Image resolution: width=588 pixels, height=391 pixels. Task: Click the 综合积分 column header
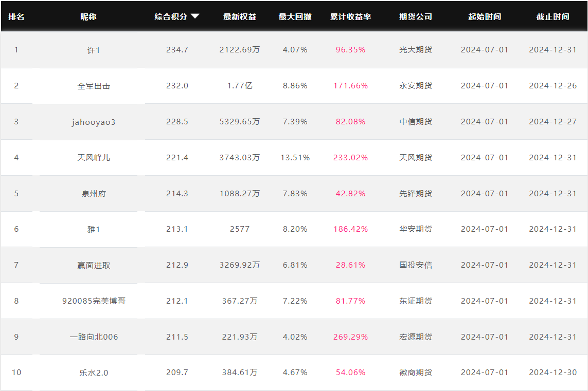click(171, 17)
